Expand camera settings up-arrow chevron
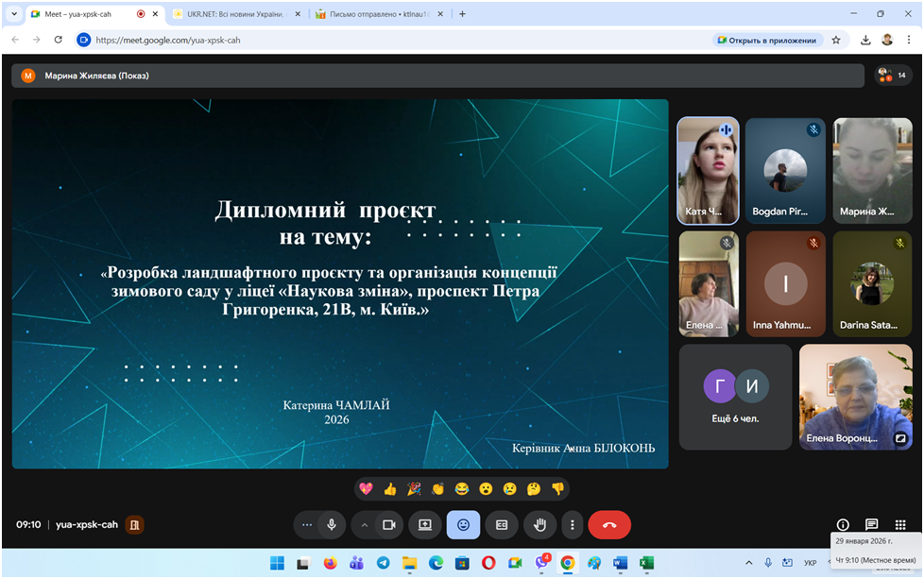The image size is (924, 579). coord(364,524)
